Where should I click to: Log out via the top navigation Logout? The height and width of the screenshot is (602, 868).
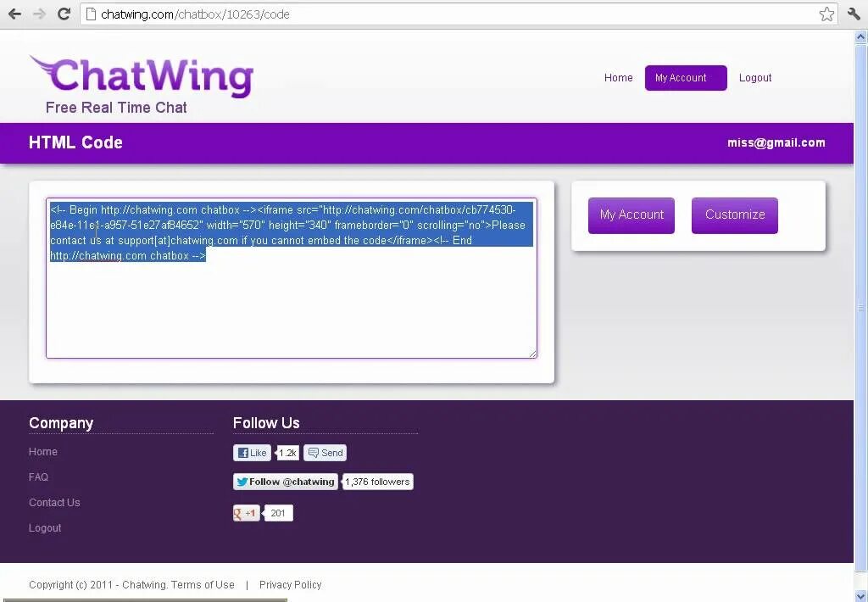[x=755, y=77]
